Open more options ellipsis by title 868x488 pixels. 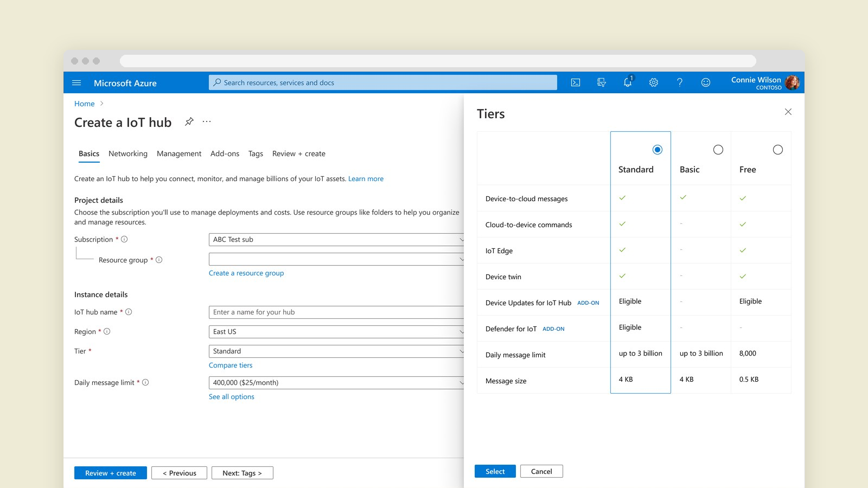click(207, 121)
